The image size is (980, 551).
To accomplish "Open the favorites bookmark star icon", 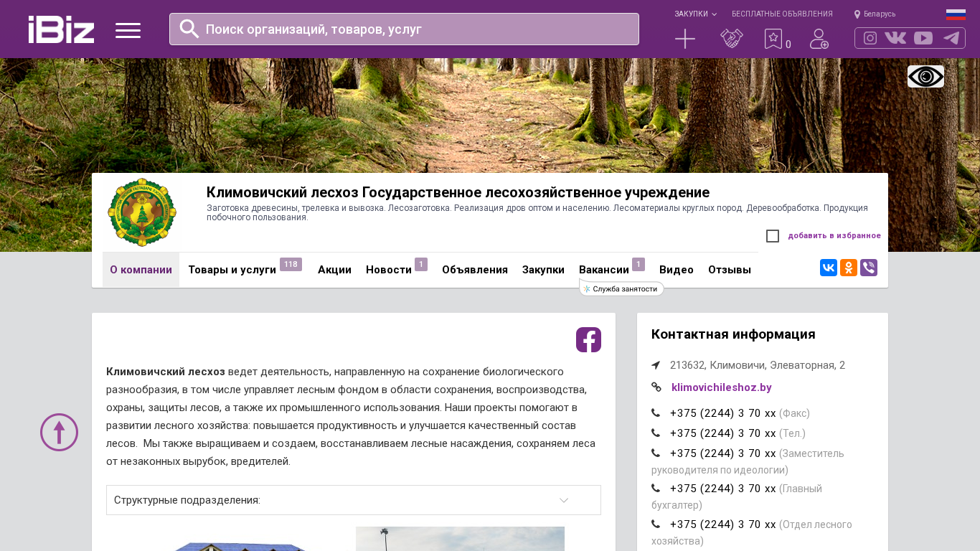I will pos(773,39).
